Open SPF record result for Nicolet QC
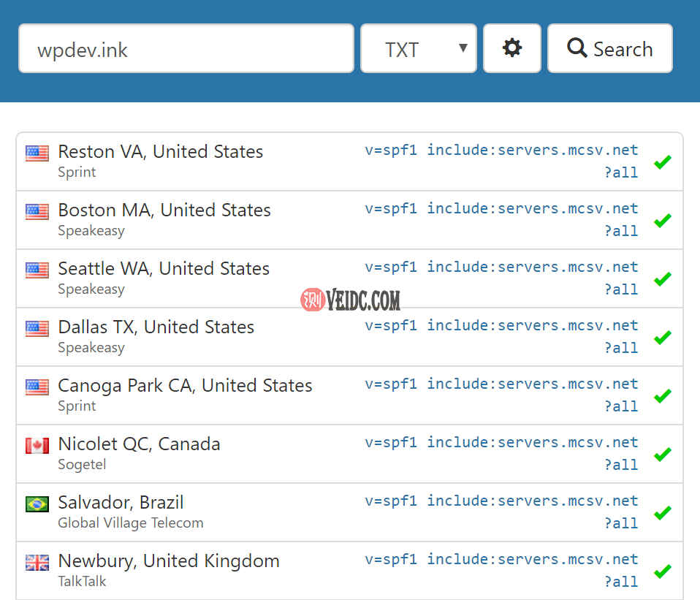The width and height of the screenshot is (700, 600). point(501,453)
